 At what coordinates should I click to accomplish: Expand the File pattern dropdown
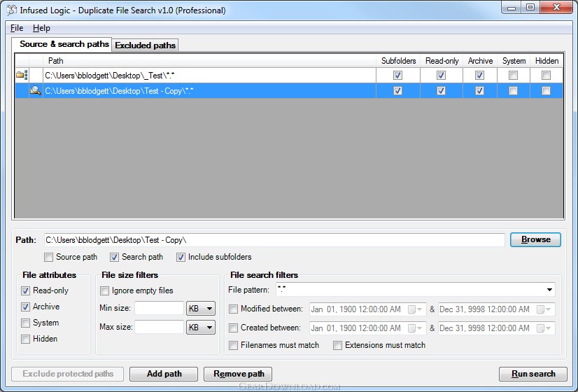(549, 290)
